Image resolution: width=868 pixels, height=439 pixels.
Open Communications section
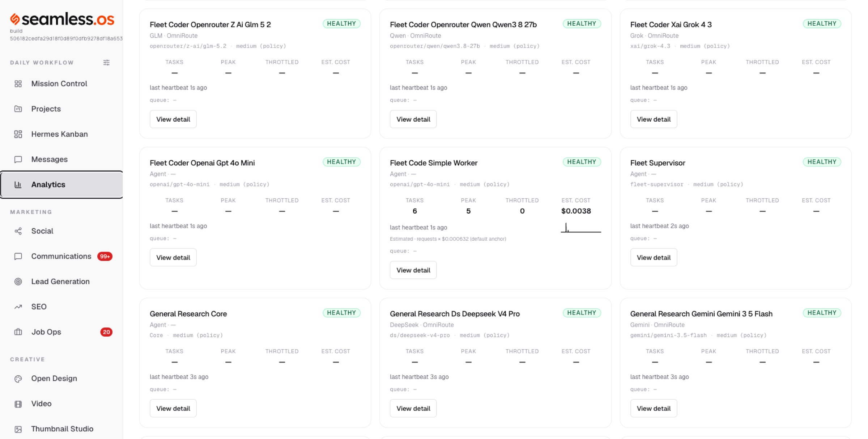coord(61,256)
